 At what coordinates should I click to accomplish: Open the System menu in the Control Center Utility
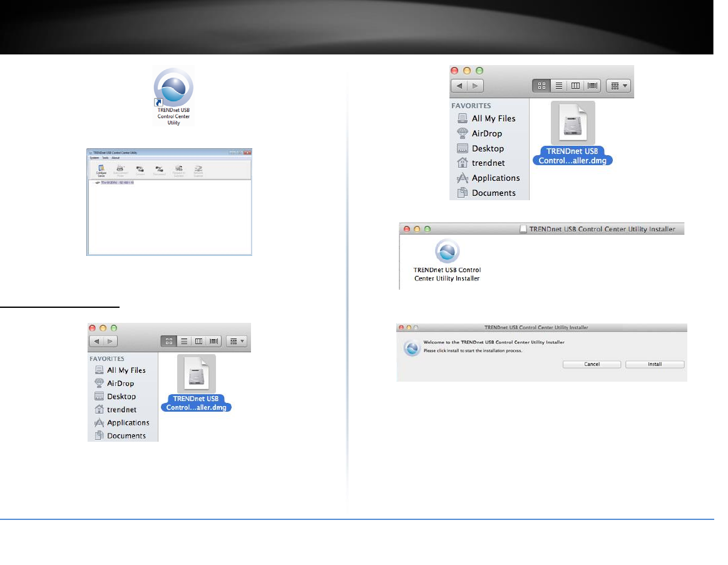95,158
